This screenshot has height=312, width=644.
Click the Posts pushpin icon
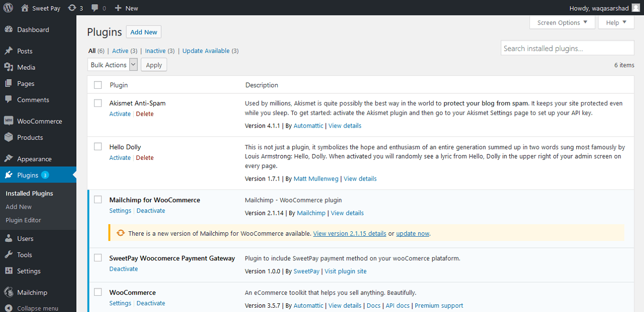pos(9,51)
